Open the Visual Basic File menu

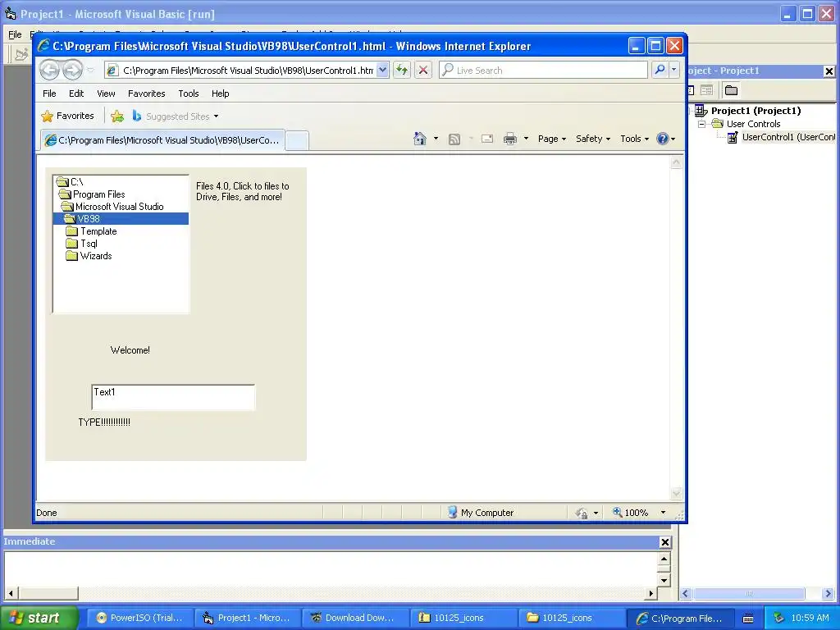click(x=15, y=34)
